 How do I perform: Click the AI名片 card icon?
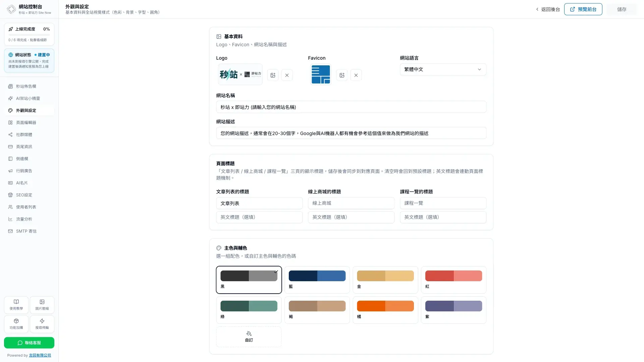point(10,183)
